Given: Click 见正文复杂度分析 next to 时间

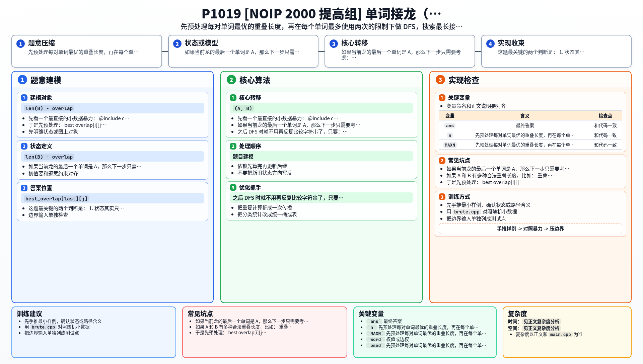Looking at the screenshot, I should [x=541, y=322].
